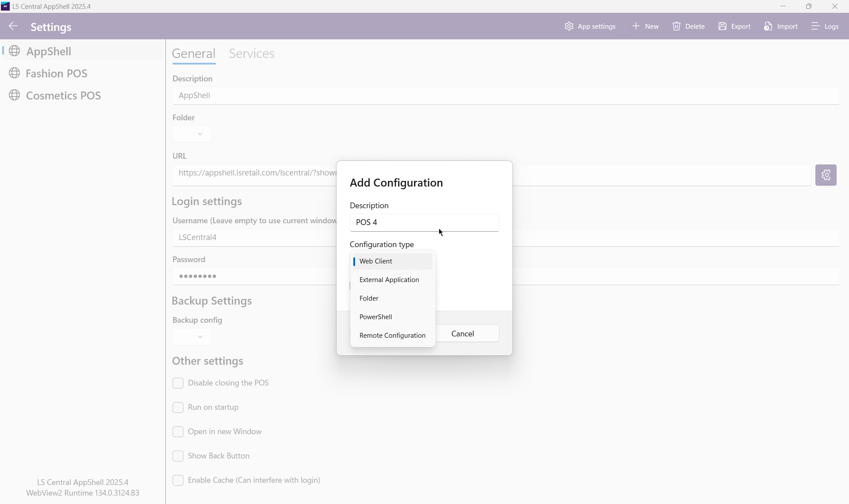Viewport: 849px width, 504px height.
Task: Click the Export save icon
Action: 723,27
